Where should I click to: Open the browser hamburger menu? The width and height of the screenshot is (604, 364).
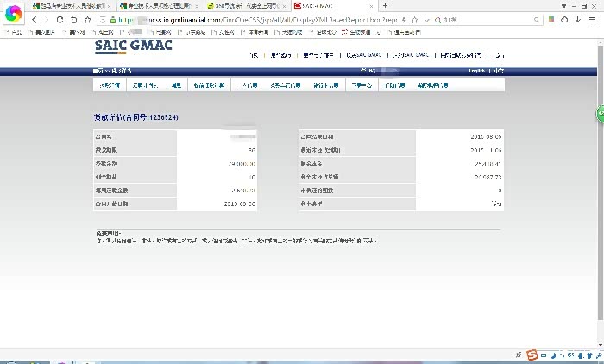pos(592,20)
